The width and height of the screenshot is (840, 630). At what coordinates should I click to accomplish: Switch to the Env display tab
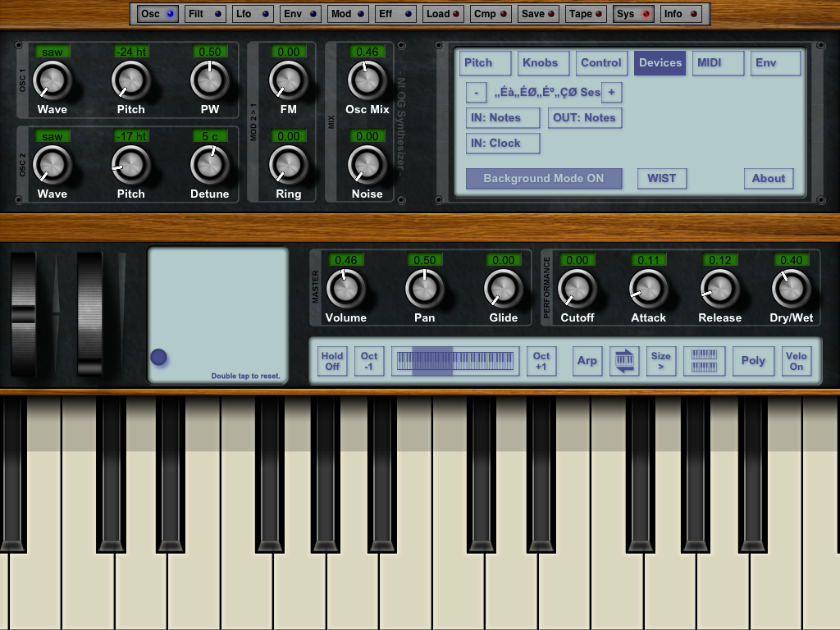(x=776, y=62)
